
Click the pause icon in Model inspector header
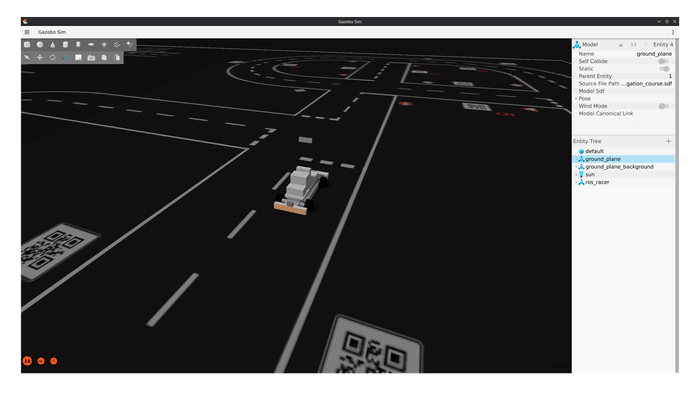click(x=633, y=45)
